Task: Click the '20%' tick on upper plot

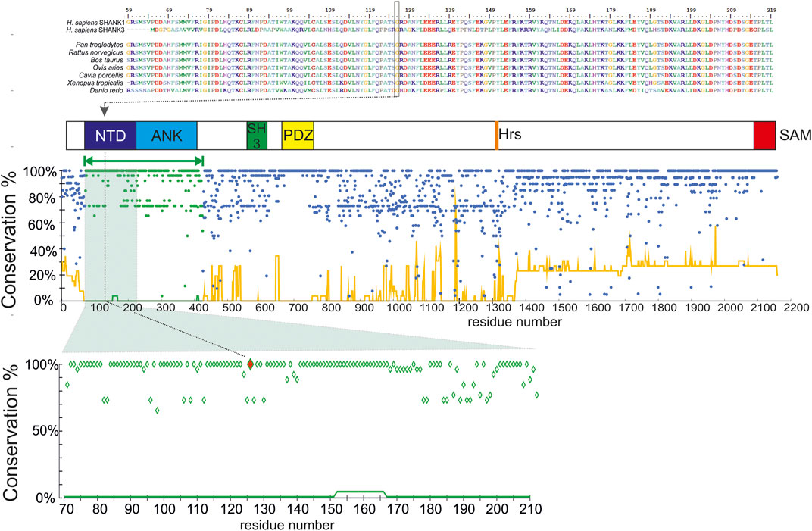Action: tap(43, 275)
